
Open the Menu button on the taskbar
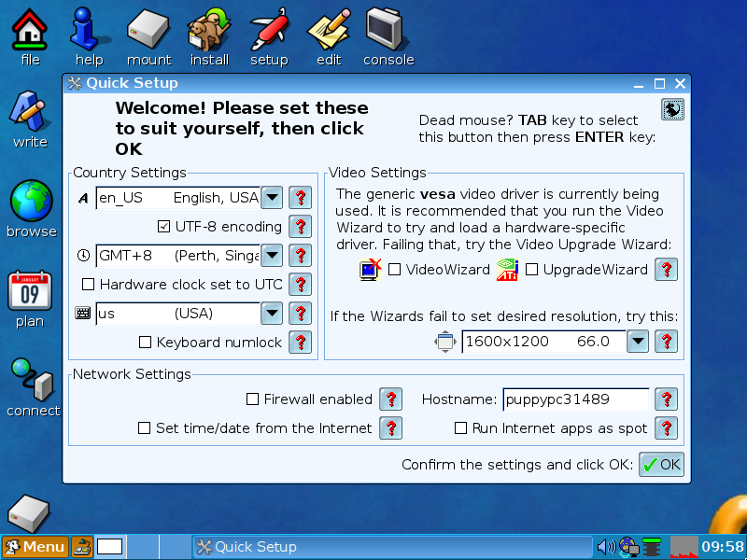[35, 547]
